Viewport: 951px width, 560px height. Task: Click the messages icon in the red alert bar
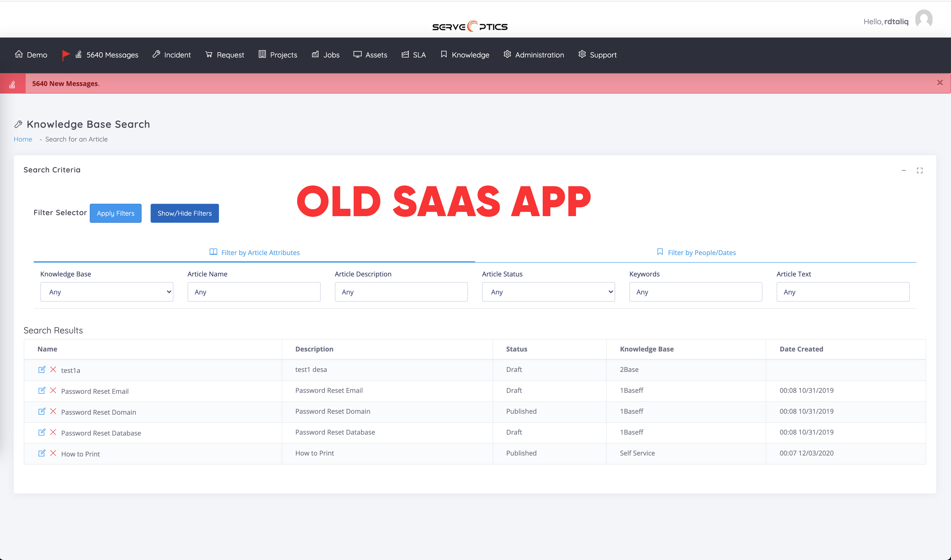click(12, 84)
